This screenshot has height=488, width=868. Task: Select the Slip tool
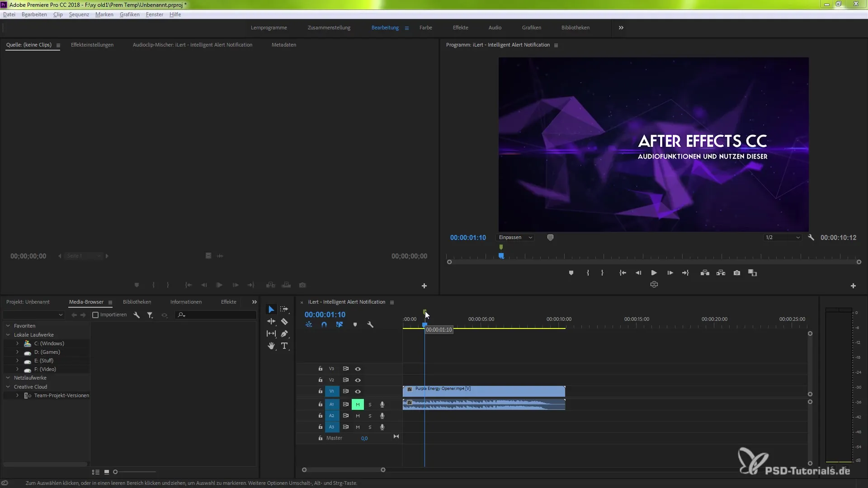pos(271,333)
